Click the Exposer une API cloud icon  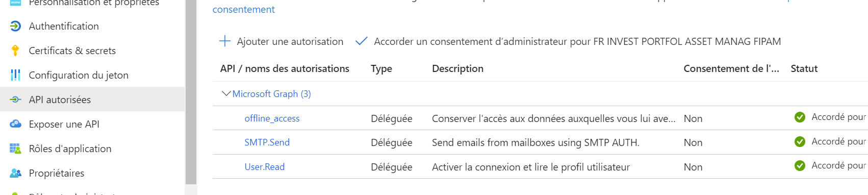15,124
